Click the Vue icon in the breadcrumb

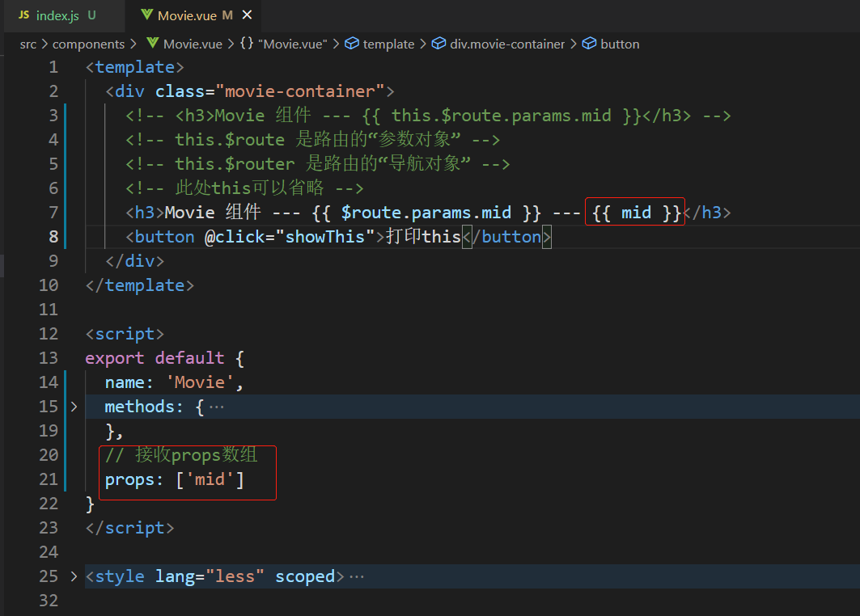point(152,44)
